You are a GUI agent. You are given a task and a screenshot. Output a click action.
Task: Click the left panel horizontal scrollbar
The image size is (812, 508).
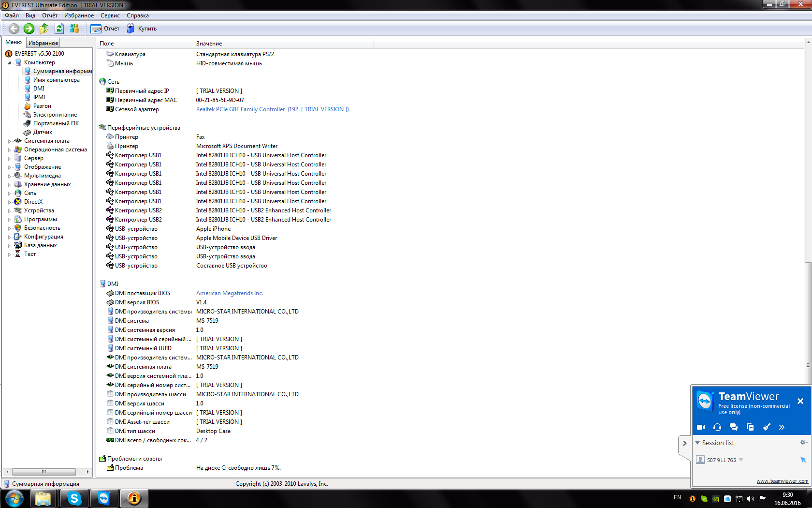click(x=43, y=472)
